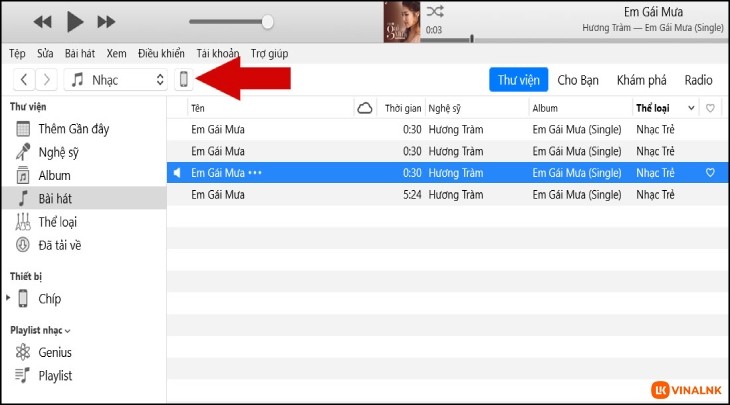Rewind to the previous track

coord(42,21)
